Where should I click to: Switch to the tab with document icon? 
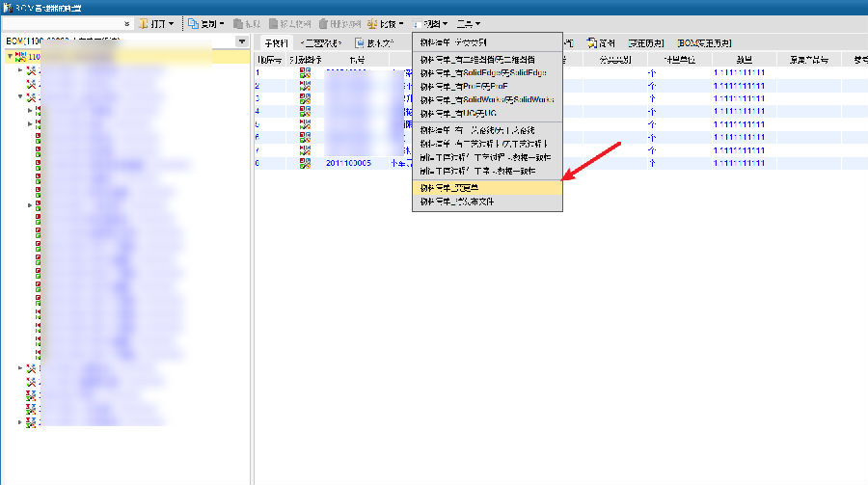pyautogui.click(x=373, y=42)
